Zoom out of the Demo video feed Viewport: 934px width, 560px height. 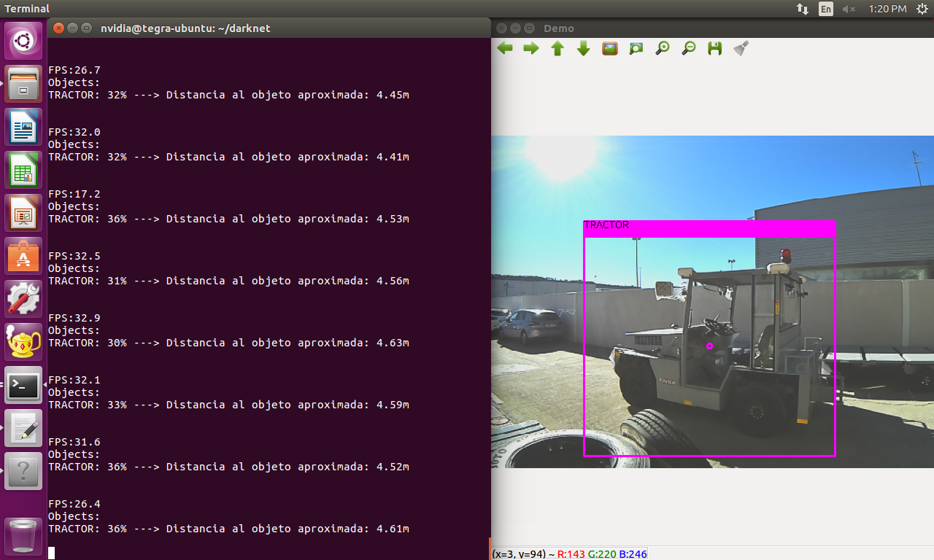688,48
